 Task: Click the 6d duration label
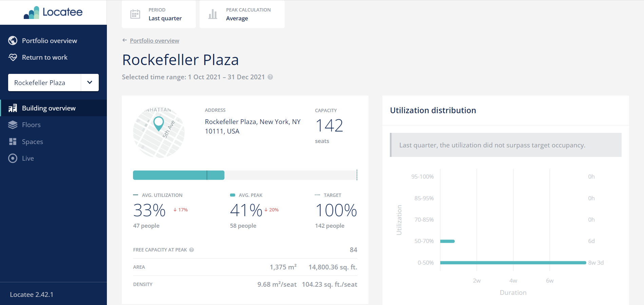(591, 241)
